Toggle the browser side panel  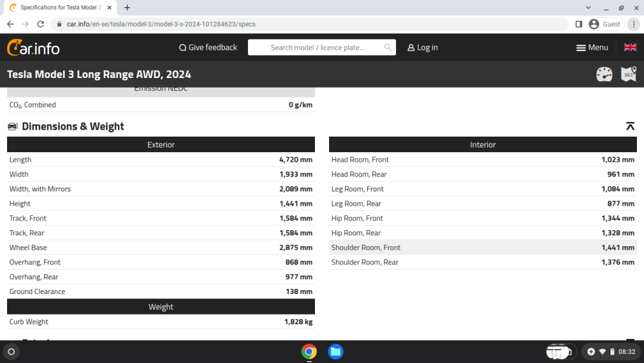tap(579, 25)
